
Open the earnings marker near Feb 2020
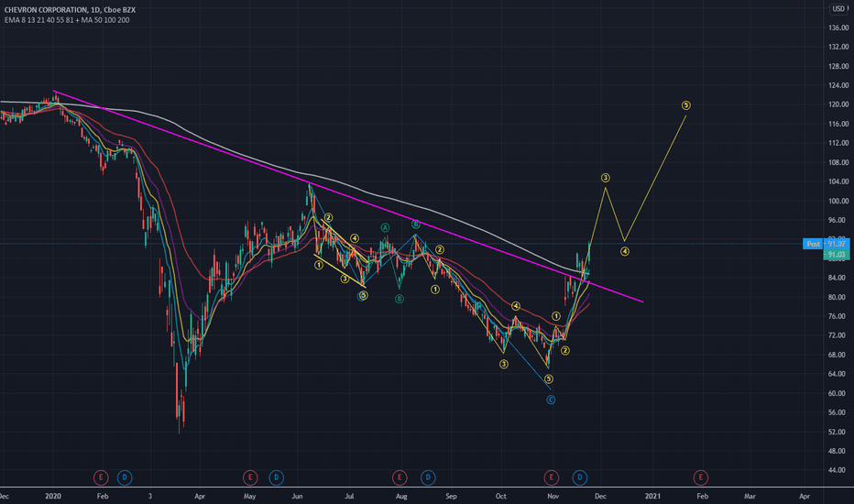click(101, 477)
